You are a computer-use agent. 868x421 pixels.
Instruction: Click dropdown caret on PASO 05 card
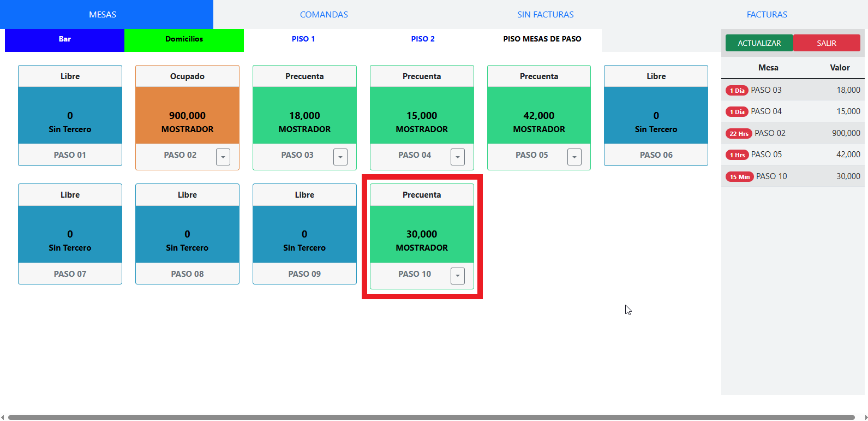574,157
